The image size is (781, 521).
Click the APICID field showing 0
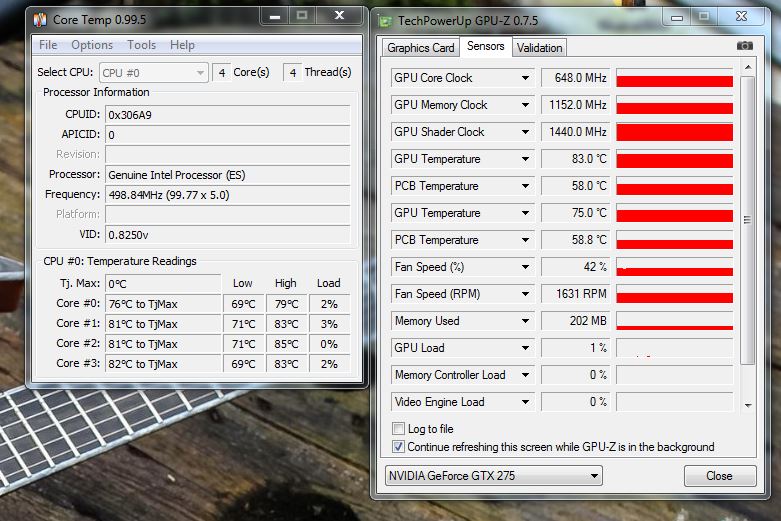point(228,135)
